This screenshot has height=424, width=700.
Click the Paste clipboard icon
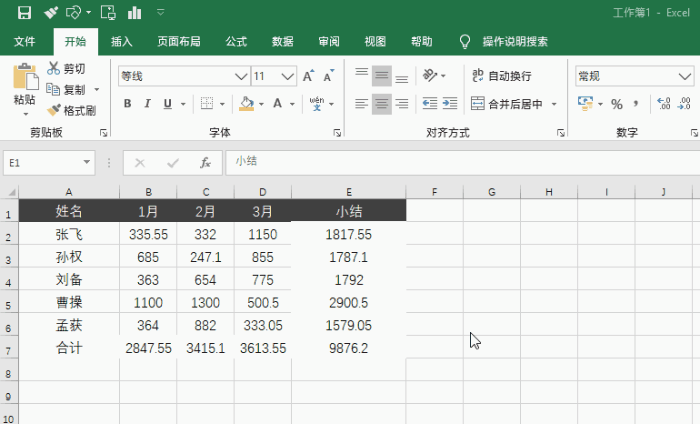coord(25,77)
